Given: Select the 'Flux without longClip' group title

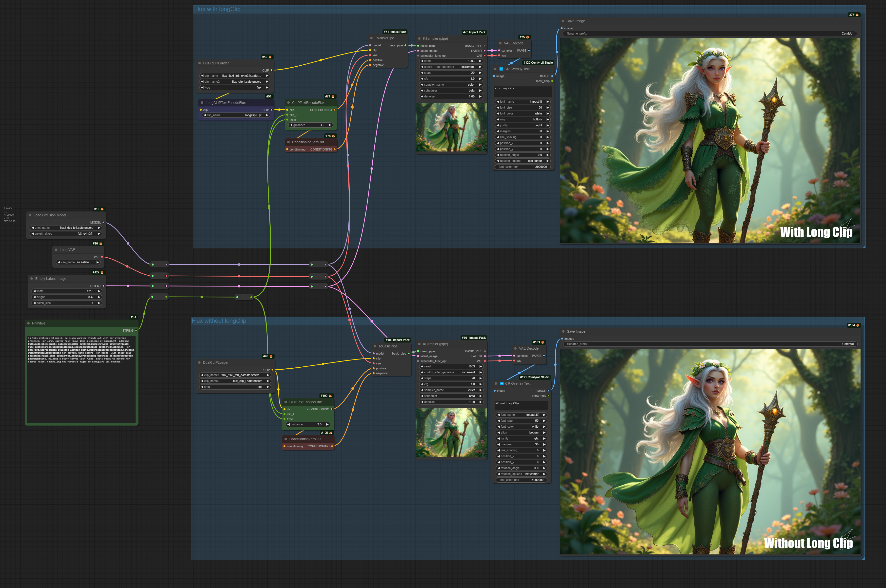Looking at the screenshot, I should [x=219, y=321].
